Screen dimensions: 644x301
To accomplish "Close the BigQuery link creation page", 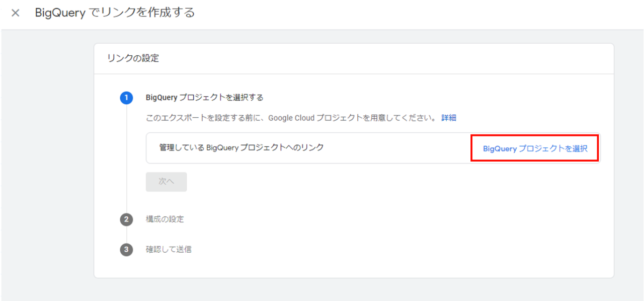I will tap(16, 13).
